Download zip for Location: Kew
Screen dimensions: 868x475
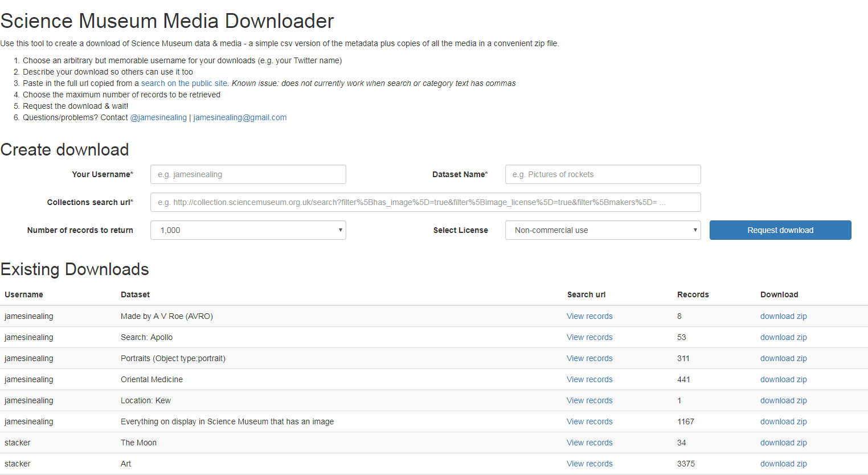tap(784, 400)
